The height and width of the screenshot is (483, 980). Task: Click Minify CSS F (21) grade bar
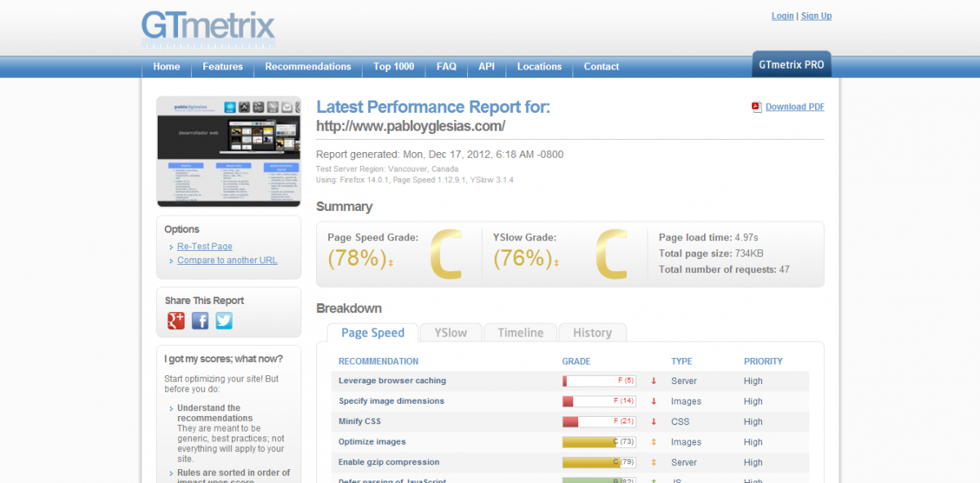[x=600, y=422]
